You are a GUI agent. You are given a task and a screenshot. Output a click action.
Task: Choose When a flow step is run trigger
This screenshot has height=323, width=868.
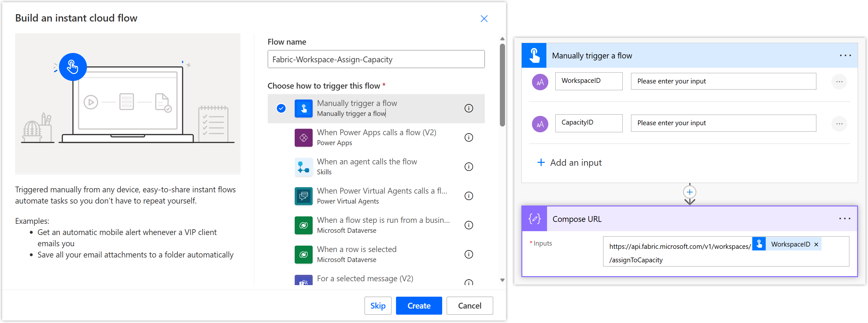[x=376, y=225]
